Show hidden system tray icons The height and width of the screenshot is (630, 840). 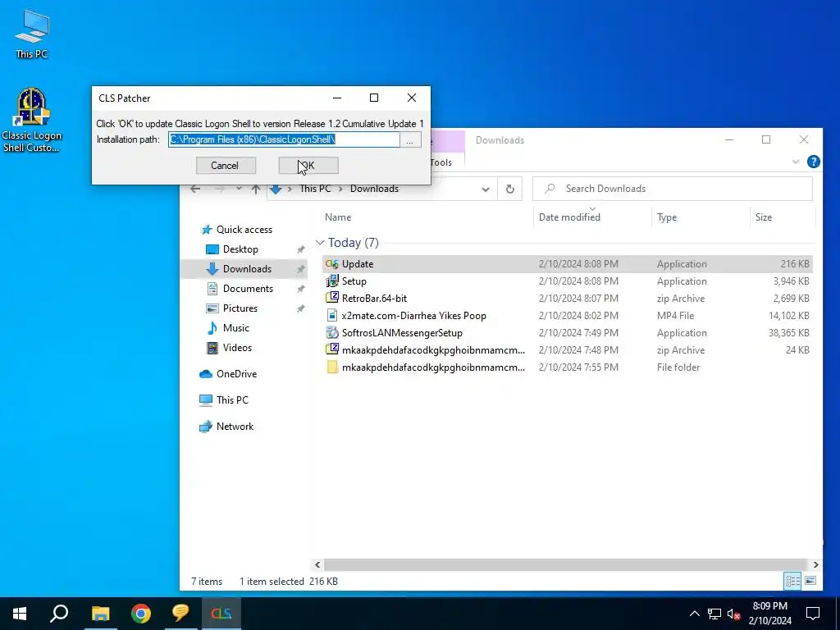[x=694, y=614]
